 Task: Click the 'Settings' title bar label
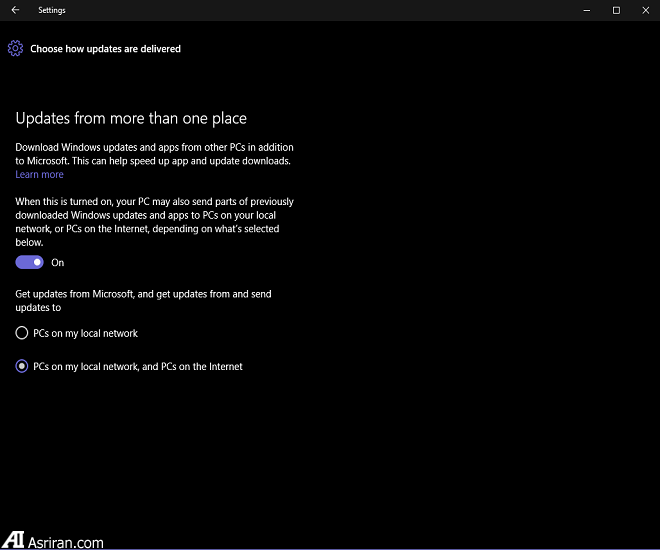[52, 10]
